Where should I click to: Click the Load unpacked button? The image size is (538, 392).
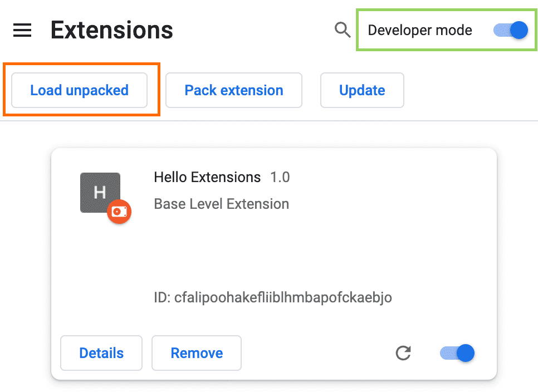pyautogui.click(x=80, y=90)
